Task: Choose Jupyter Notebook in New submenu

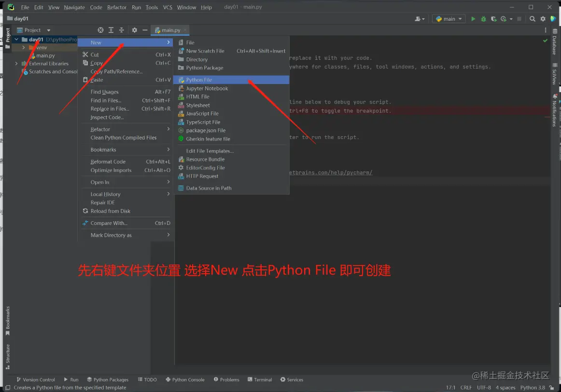Action: tap(231, 88)
